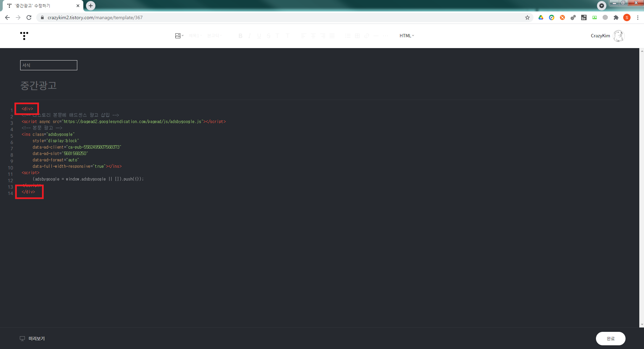Reload the current page
The width and height of the screenshot is (644, 349).
pos(29,17)
